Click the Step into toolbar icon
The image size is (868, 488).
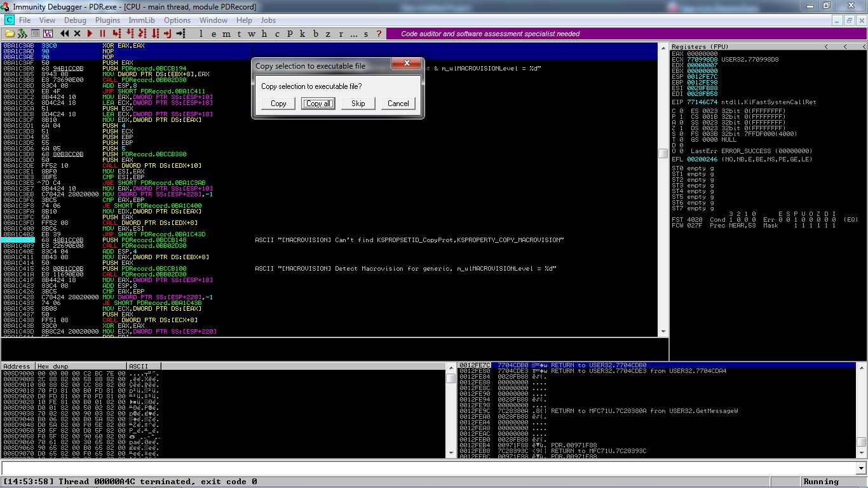click(117, 33)
